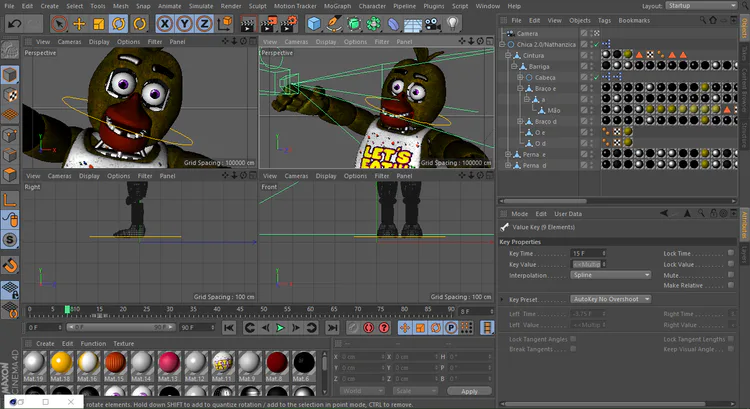Toggle the Z axis lock icon
This screenshot has width=750, height=409.
[x=204, y=23]
